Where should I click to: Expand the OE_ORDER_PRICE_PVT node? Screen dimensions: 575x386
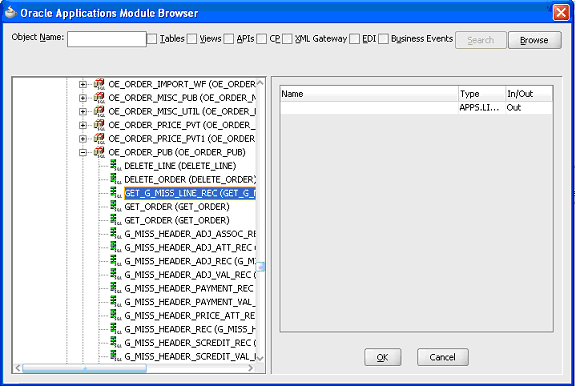(x=83, y=125)
